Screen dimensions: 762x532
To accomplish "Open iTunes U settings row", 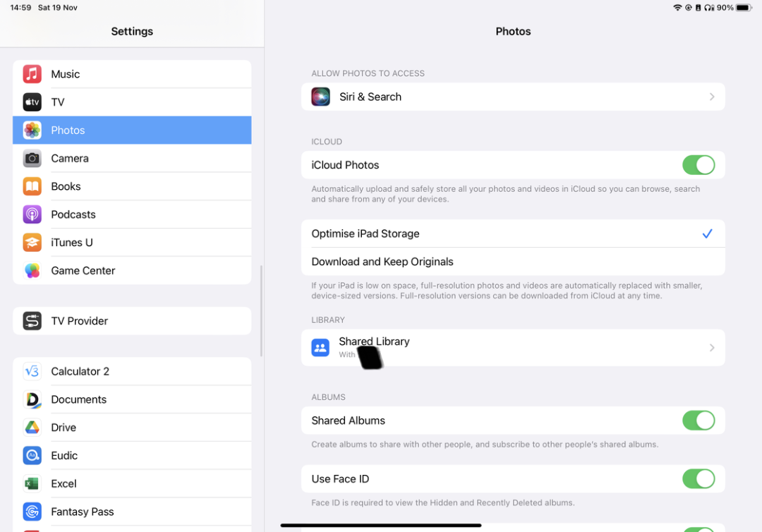I will pyautogui.click(x=132, y=243).
